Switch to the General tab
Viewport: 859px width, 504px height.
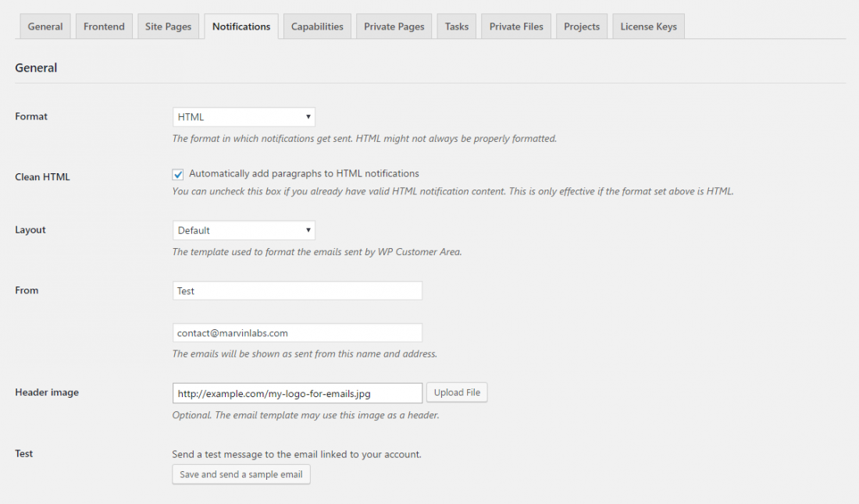coord(45,26)
